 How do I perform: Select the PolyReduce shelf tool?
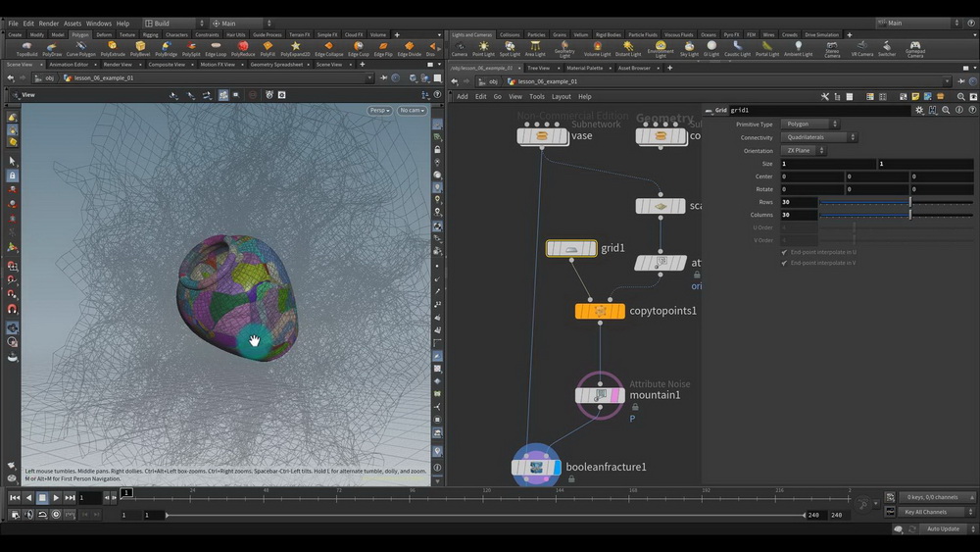242,49
